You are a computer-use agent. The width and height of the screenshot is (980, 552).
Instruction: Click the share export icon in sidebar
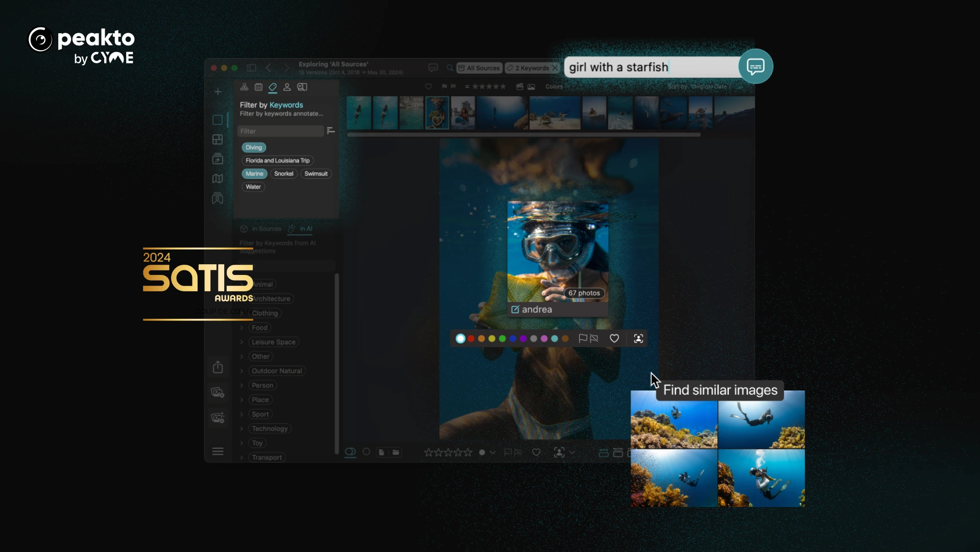218,367
